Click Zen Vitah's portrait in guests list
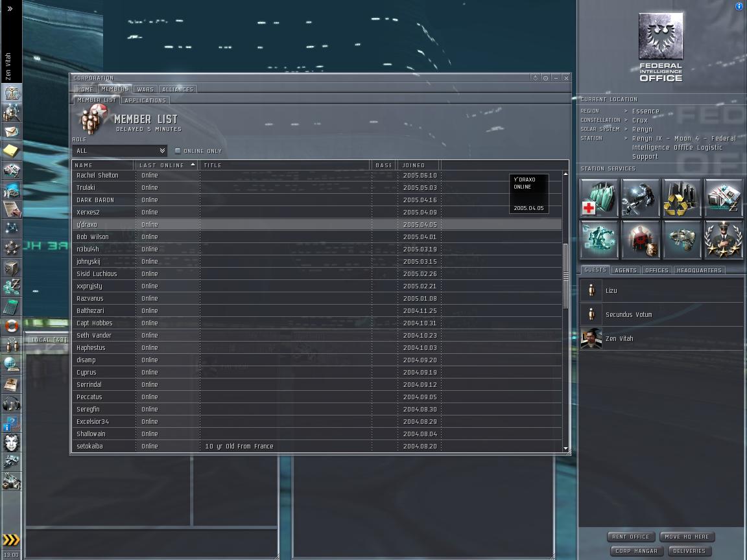The height and width of the screenshot is (560, 747). pyautogui.click(x=591, y=338)
